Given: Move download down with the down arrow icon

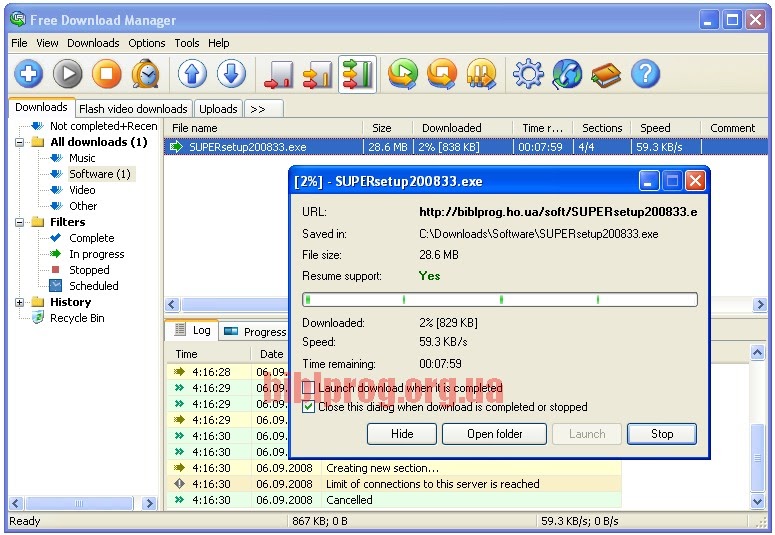Looking at the screenshot, I should tap(231, 74).
